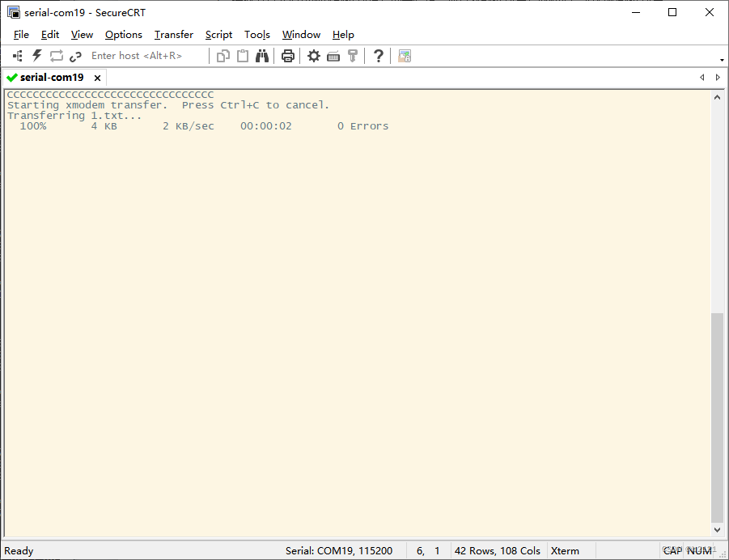Image resolution: width=729 pixels, height=560 pixels.
Task: Click the Print icon
Action: click(x=287, y=56)
